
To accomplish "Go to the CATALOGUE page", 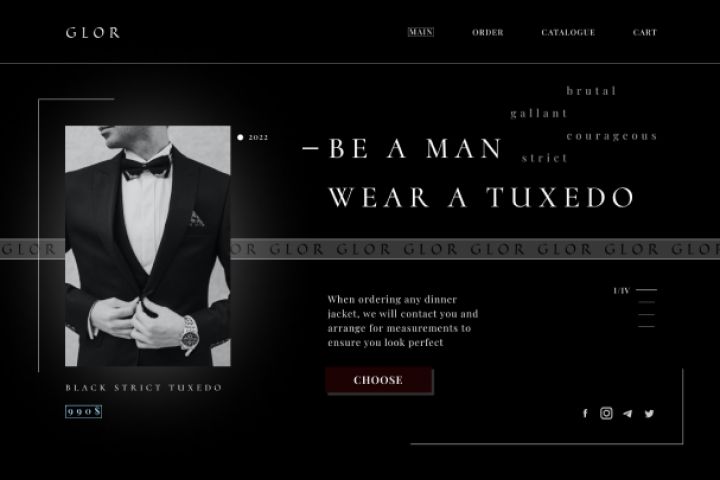I will coord(568,33).
